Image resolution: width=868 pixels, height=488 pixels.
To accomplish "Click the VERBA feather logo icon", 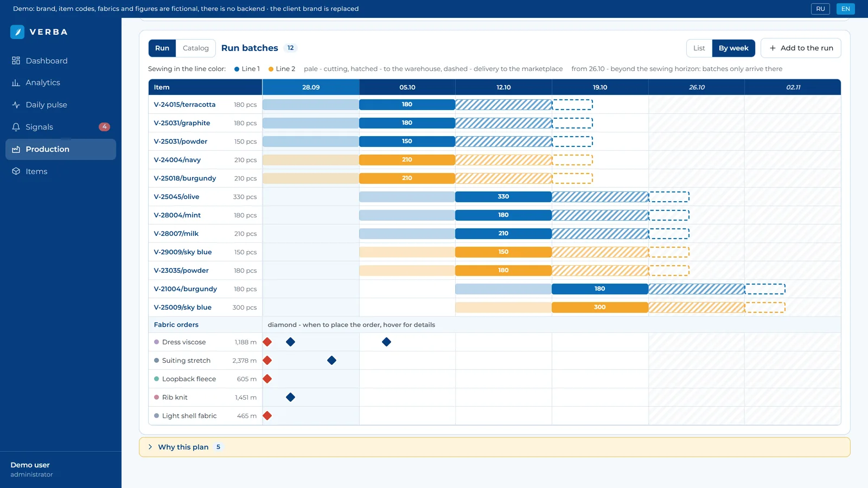I will point(17,32).
